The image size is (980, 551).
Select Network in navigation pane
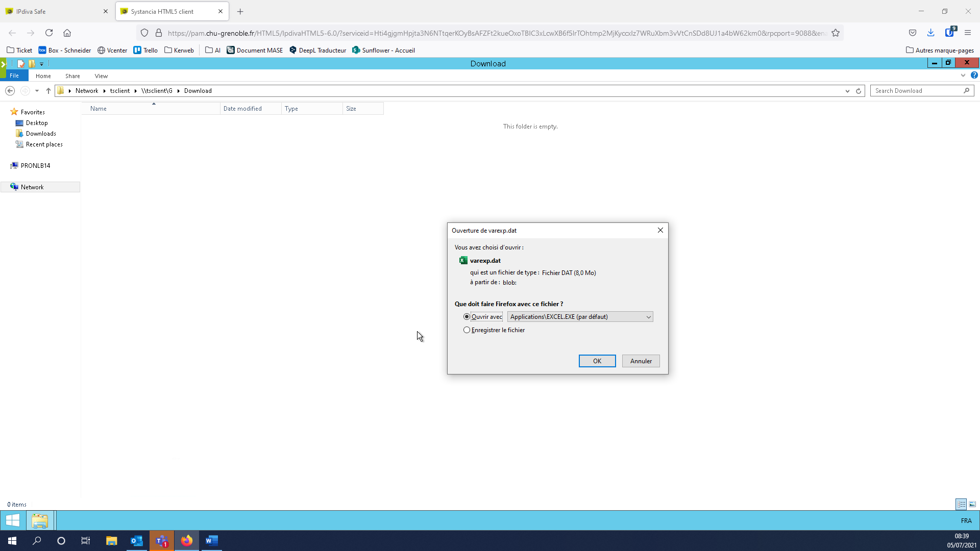pyautogui.click(x=32, y=187)
